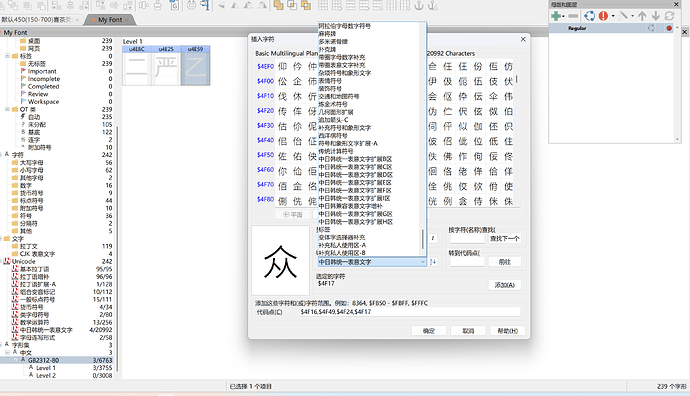
Task: Collapse the 标签 tree node
Action: [x=7, y=56]
